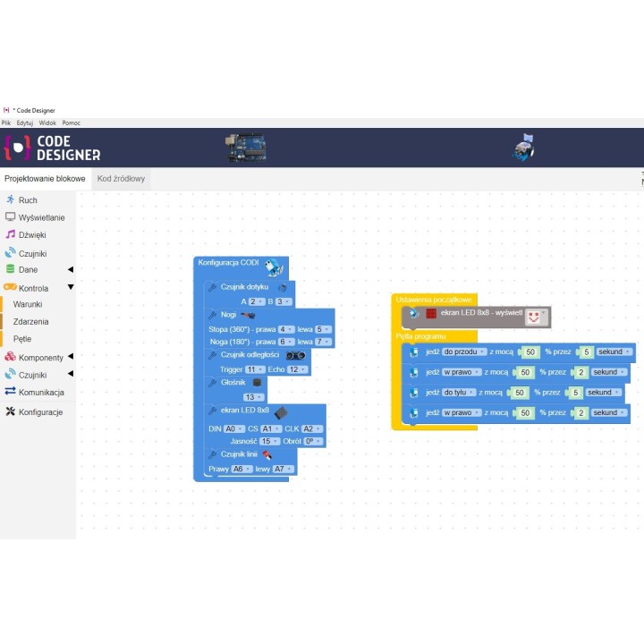Expand the Komponenty category arrow
Viewport: 644px width, 644px height.
click(x=71, y=357)
